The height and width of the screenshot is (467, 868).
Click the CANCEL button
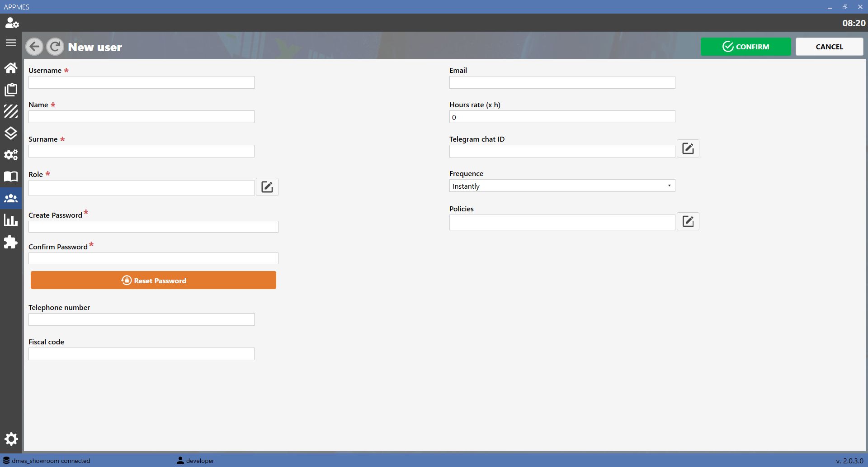click(x=830, y=47)
